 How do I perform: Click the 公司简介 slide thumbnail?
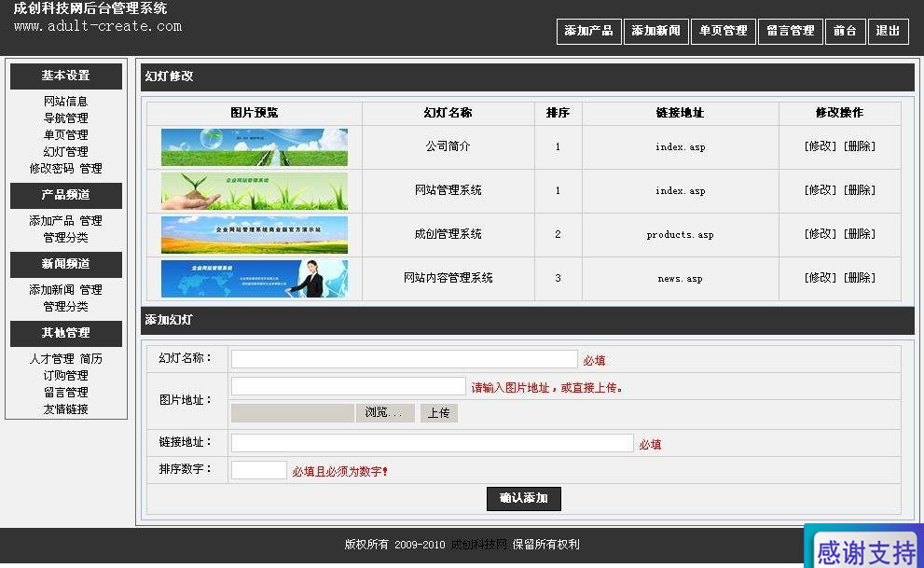[x=255, y=147]
